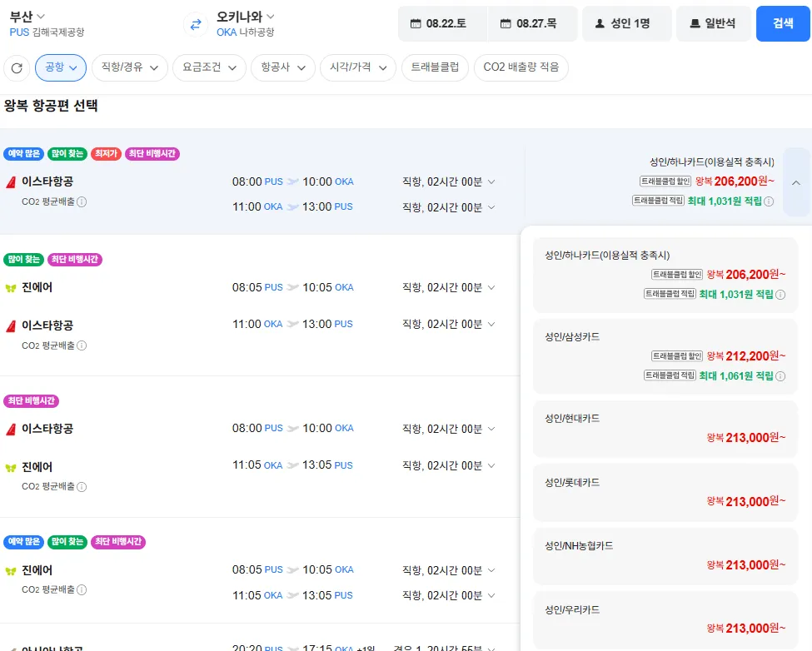
Task: Select 성인/NH농협카드 fare 213,000원
Action: tap(665, 556)
